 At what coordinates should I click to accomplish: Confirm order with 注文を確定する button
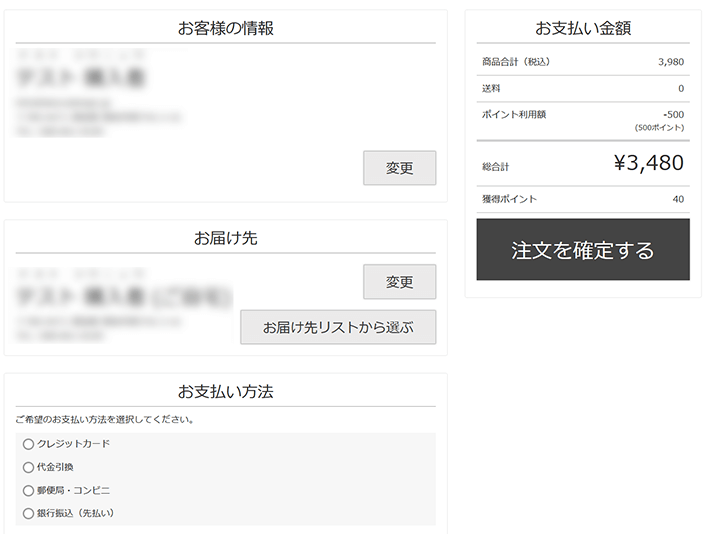[x=583, y=250]
